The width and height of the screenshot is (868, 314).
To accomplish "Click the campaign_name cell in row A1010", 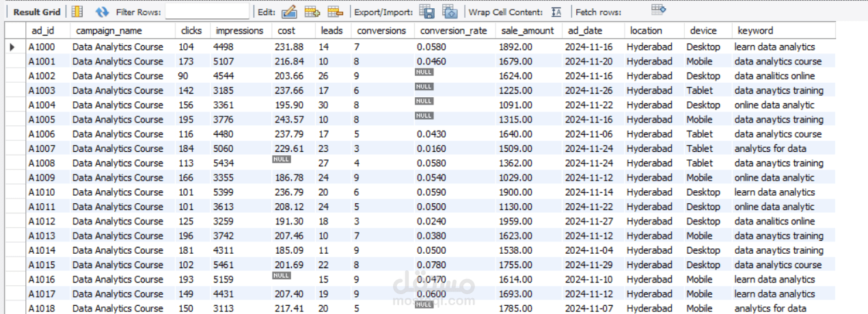I will click(x=122, y=192).
